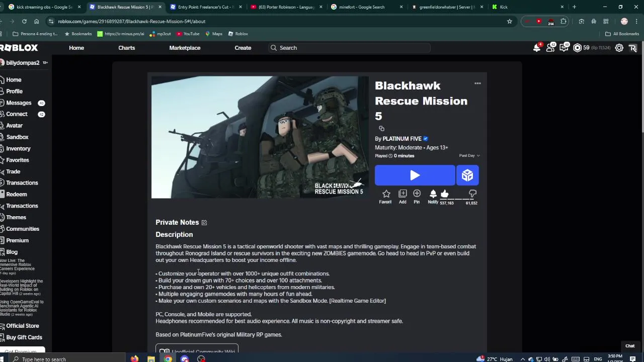The height and width of the screenshot is (362, 644).
Task: Open the Maps bookmark
Action: click(213, 34)
